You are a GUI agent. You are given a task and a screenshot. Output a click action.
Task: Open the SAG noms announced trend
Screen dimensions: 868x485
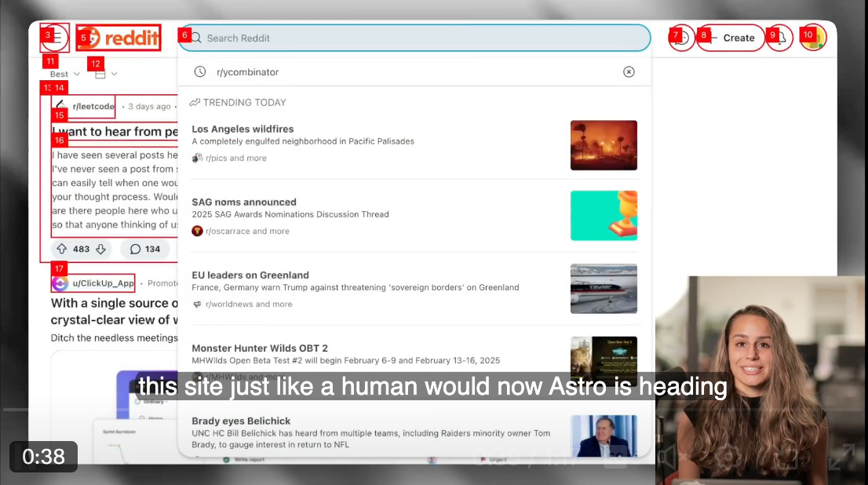click(x=414, y=216)
